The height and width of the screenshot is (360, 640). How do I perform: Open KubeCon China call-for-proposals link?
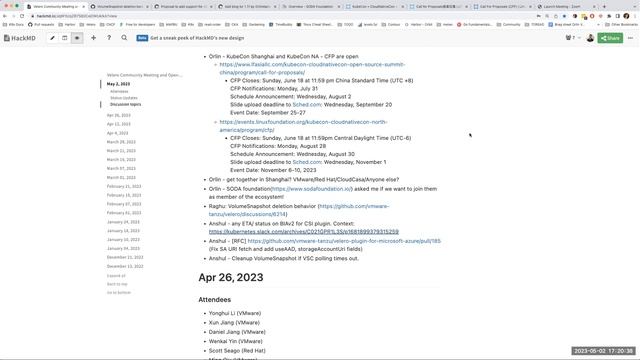[312, 69]
